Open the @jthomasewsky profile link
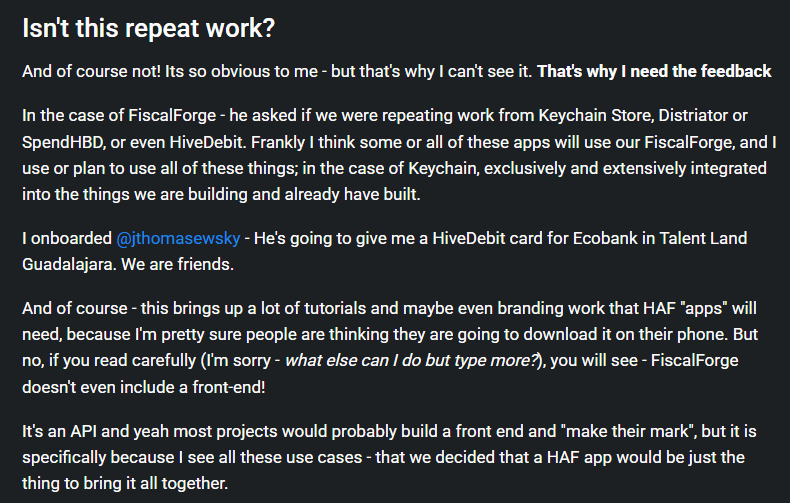 (x=178, y=238)
